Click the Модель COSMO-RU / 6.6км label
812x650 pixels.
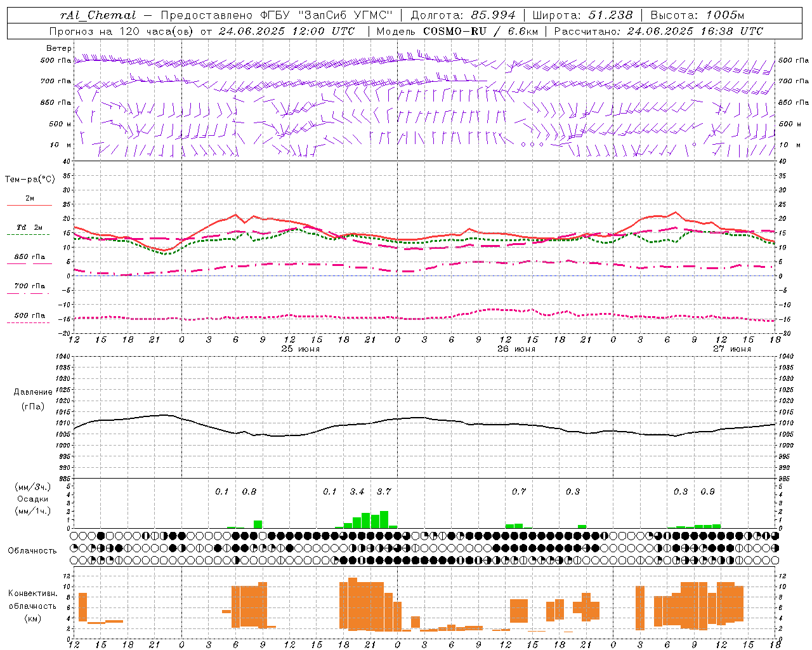coord(457,31)
